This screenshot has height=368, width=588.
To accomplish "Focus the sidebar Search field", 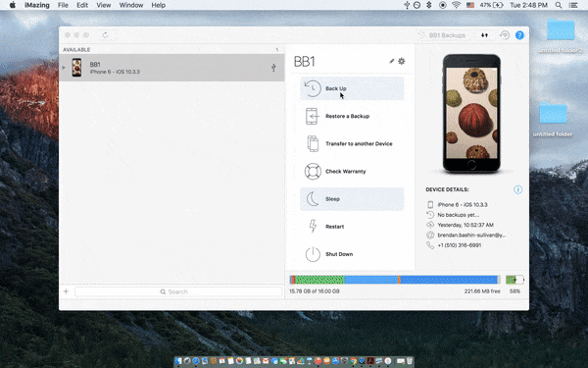I will tap(178, 291).
